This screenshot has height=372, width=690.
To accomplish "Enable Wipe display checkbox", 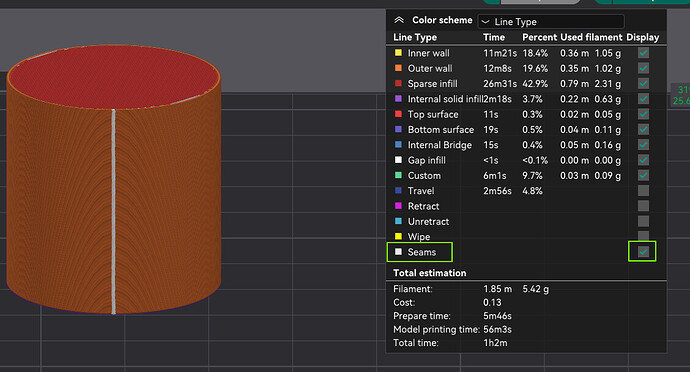I will coord(643,236).
